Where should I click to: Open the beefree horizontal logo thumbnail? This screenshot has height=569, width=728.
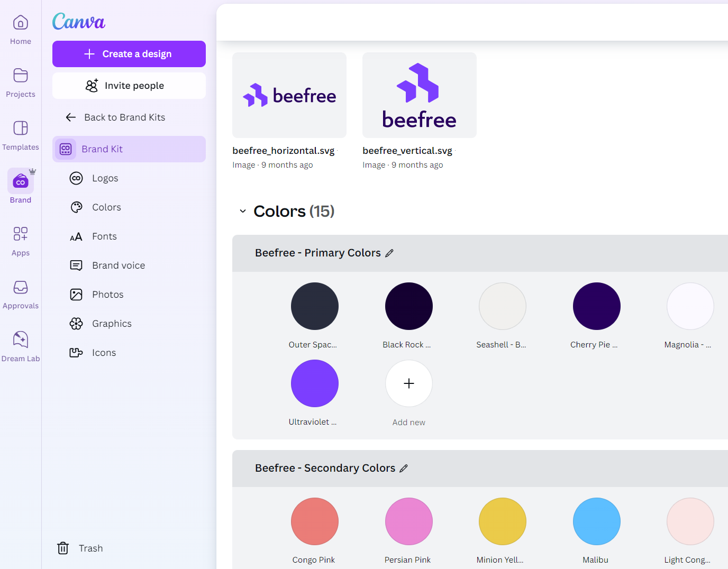(289, 95)
